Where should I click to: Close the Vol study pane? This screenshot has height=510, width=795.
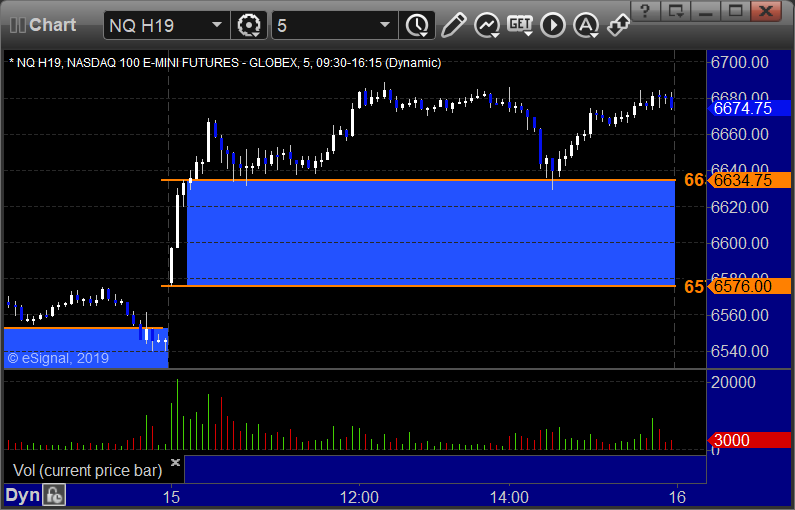pyautogui.click(x=175, y=462)
